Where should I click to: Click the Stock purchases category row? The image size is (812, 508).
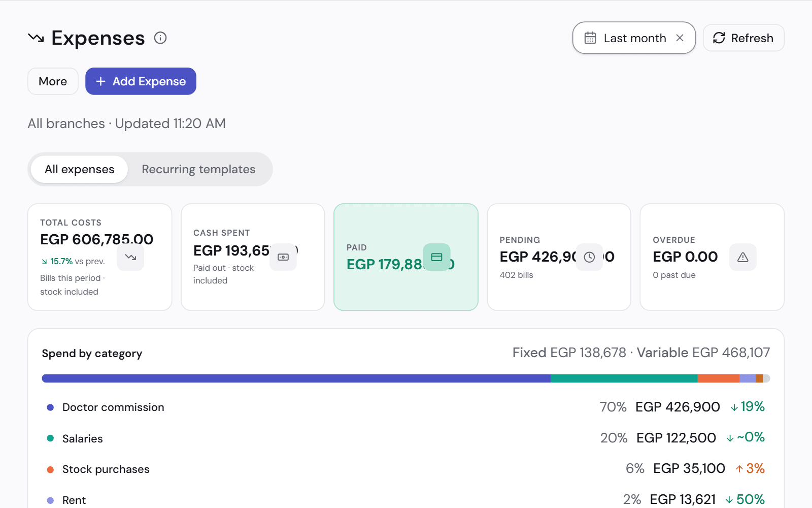[406, 469]
